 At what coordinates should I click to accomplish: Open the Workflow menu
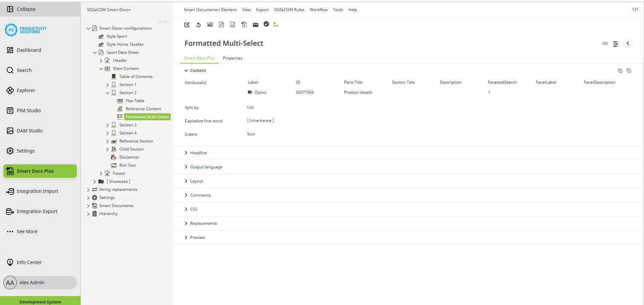click(x=319, y=9)
